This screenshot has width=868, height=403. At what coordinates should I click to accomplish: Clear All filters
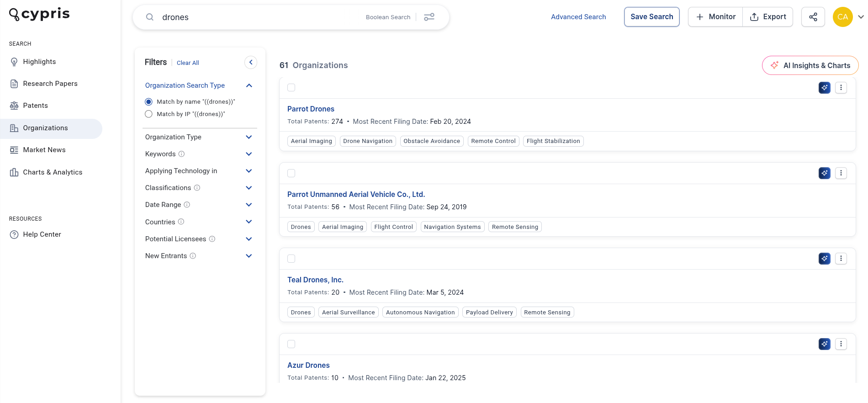[188, 63]
